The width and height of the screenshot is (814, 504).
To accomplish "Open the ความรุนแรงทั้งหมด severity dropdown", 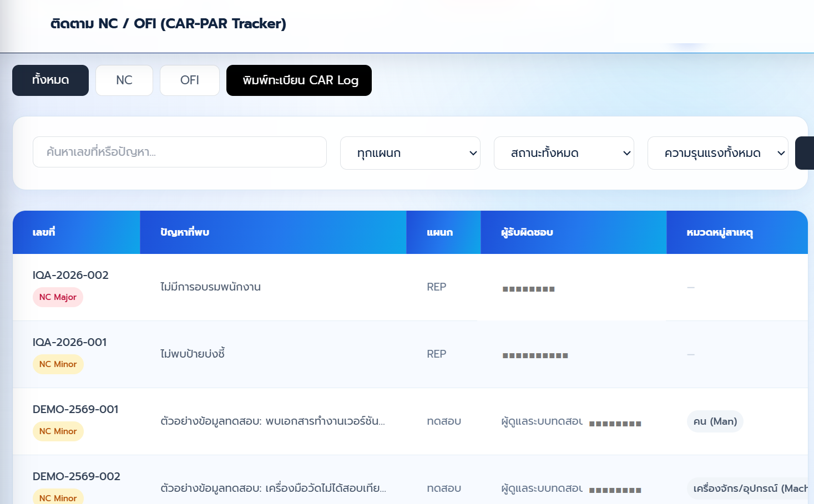I will [x=717, y=153].
